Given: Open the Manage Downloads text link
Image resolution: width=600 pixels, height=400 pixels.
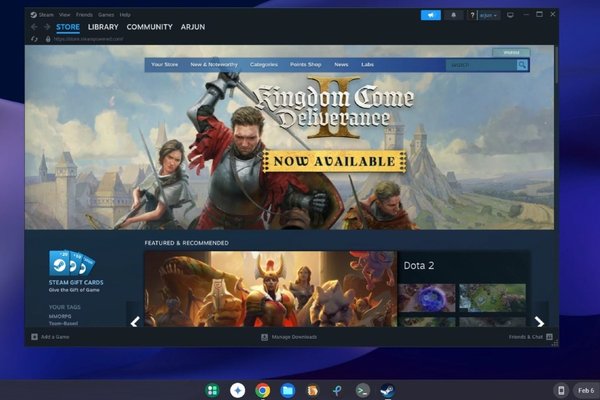Looking at the screenshot, I should click(x=294, y=337).
